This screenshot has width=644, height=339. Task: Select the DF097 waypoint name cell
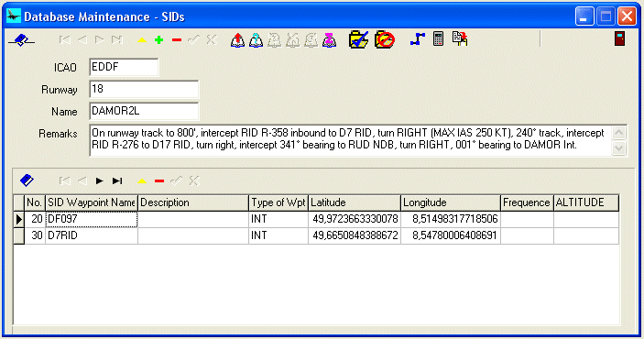pos(92,219)
